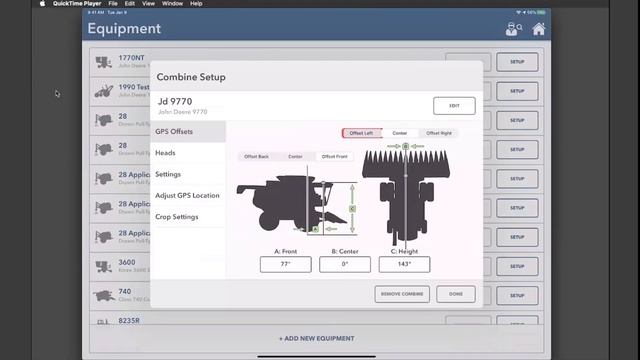Edit the A: Front value field

[x=285, y=264]
